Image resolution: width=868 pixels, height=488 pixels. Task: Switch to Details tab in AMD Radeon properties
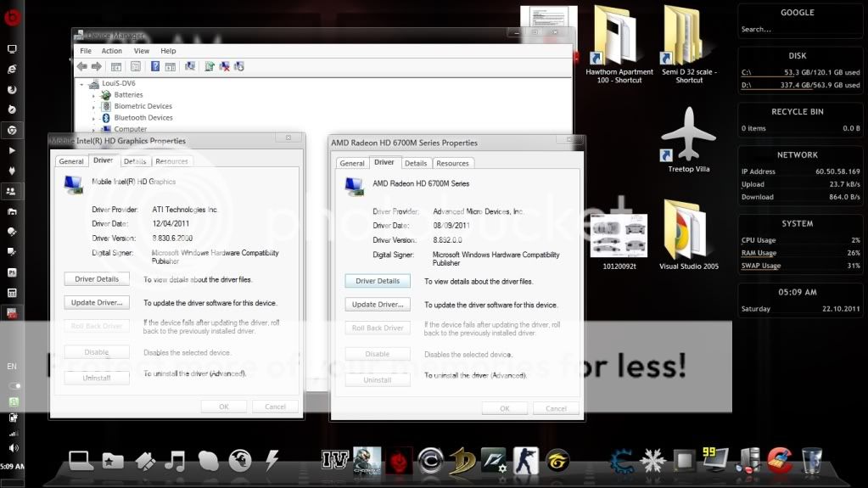416,163
